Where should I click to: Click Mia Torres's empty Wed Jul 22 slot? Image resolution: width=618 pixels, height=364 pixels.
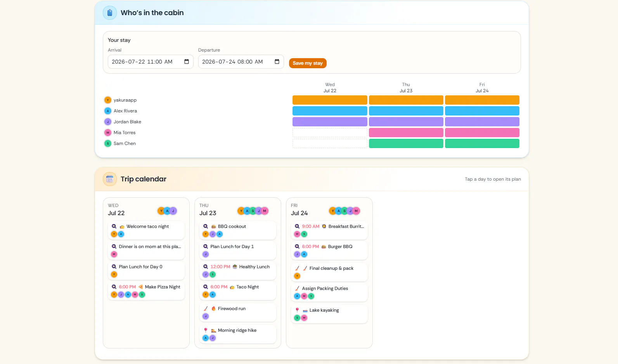pyautogui.click(x=330, y=133)
